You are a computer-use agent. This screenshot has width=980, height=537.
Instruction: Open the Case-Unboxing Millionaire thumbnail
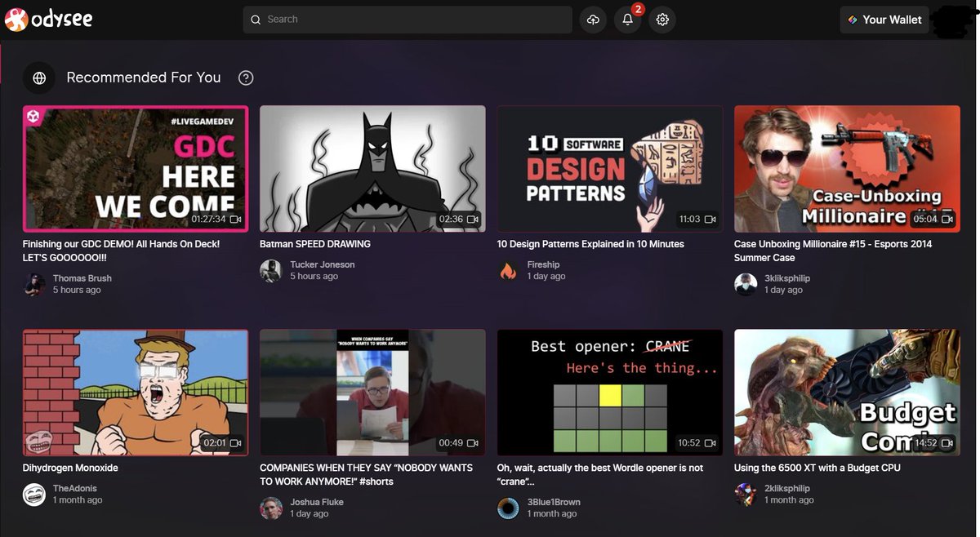click(x=847, y=169)
